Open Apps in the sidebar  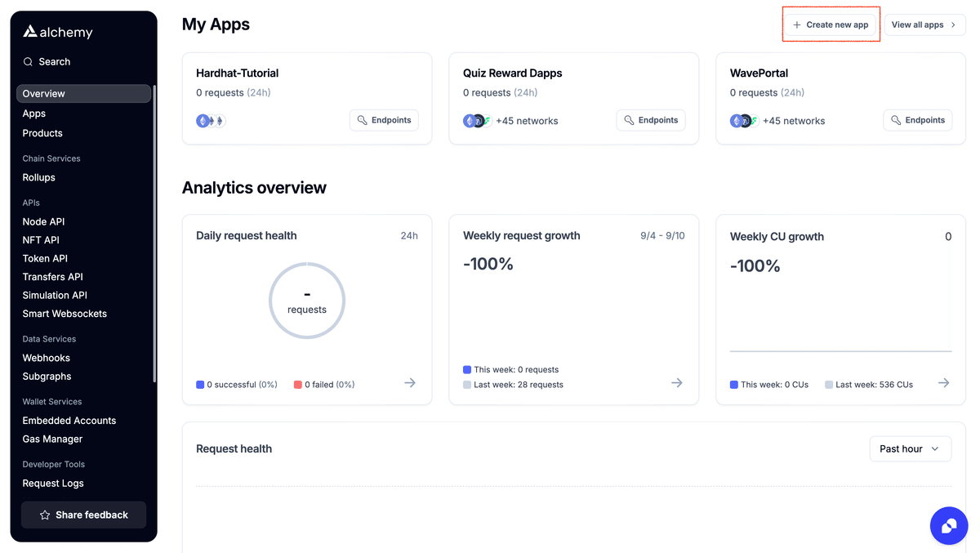34,114
